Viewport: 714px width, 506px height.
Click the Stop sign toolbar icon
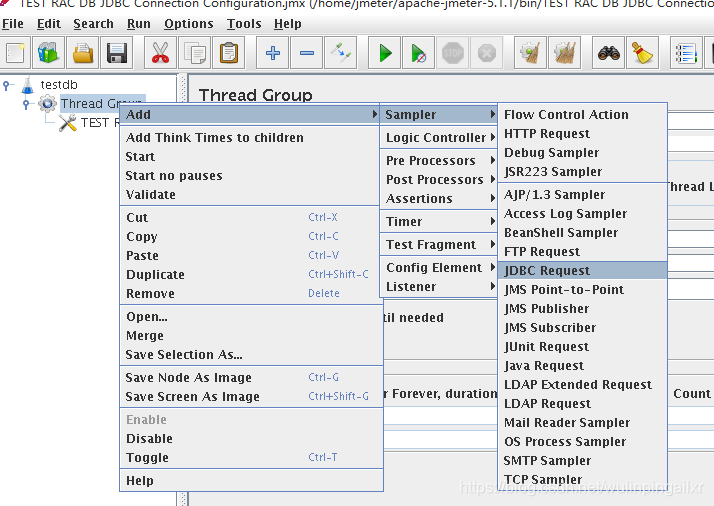click(453, 53)
